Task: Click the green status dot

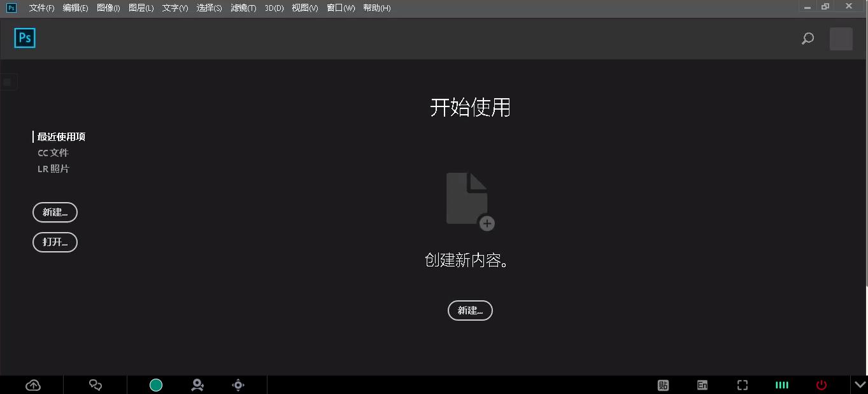Action: click(x=155, y=385)
